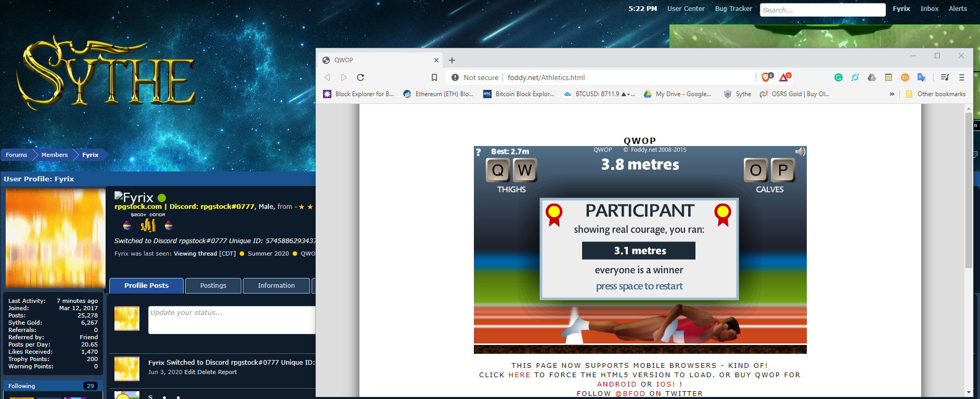Click the orange C+ extension icon
This screenshot has height=399, width=980.
click(905, 77)
